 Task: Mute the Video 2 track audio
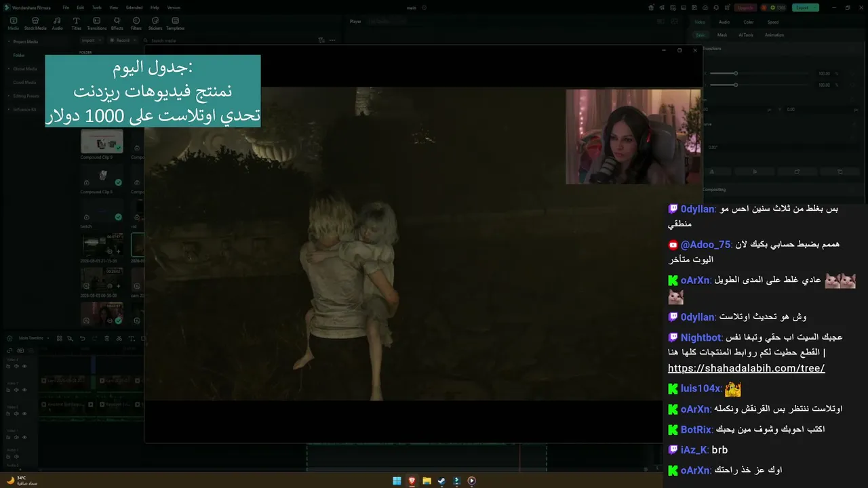pyautogui.click(x=16, y=413)
